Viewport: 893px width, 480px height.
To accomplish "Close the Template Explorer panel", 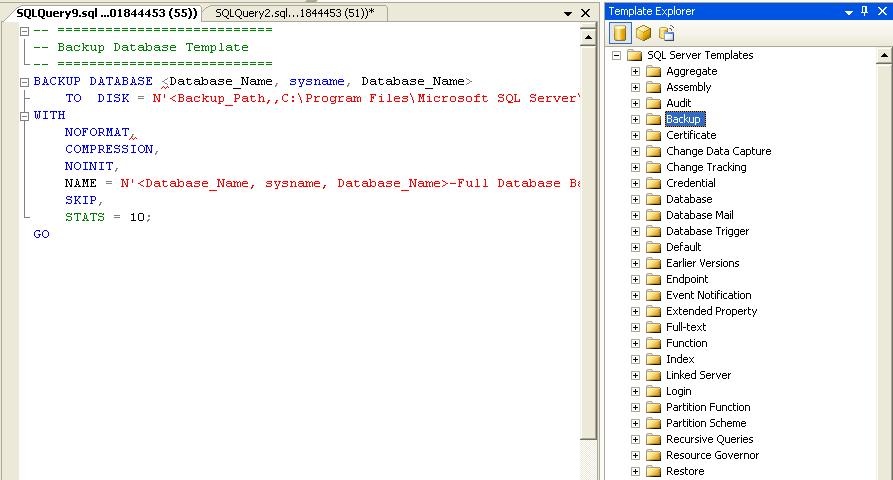I will point(882,11).
